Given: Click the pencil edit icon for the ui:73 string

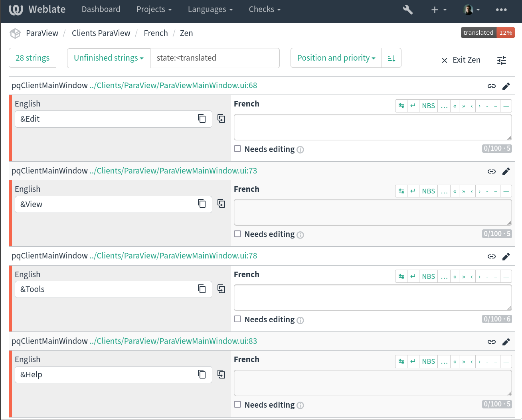Looking at the screenshot, I should pos(506,172).
